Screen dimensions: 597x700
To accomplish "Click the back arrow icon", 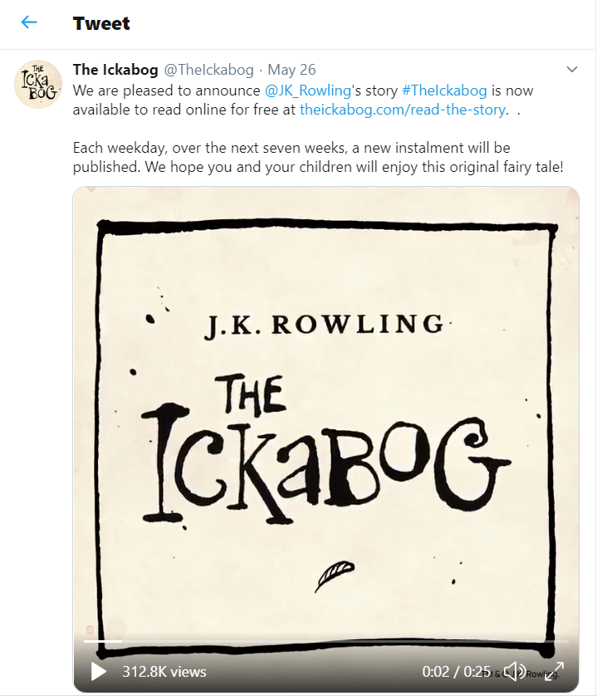I will pyautogui.click(x=29, y=22).
